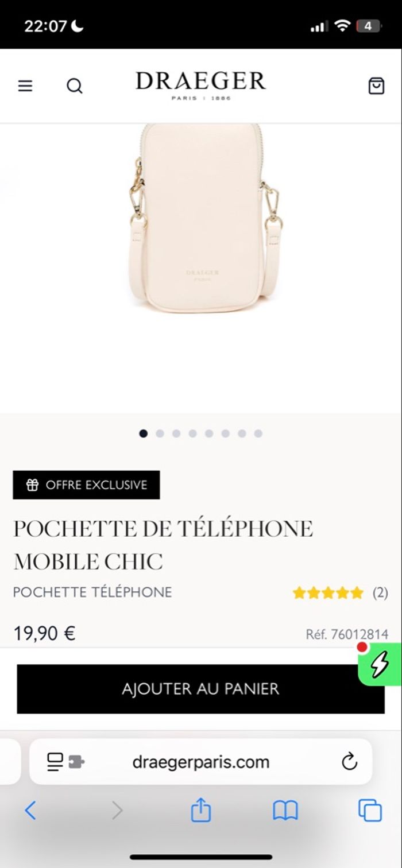
Task: Open the Pochette Téléphone category label
Action: 92,592
